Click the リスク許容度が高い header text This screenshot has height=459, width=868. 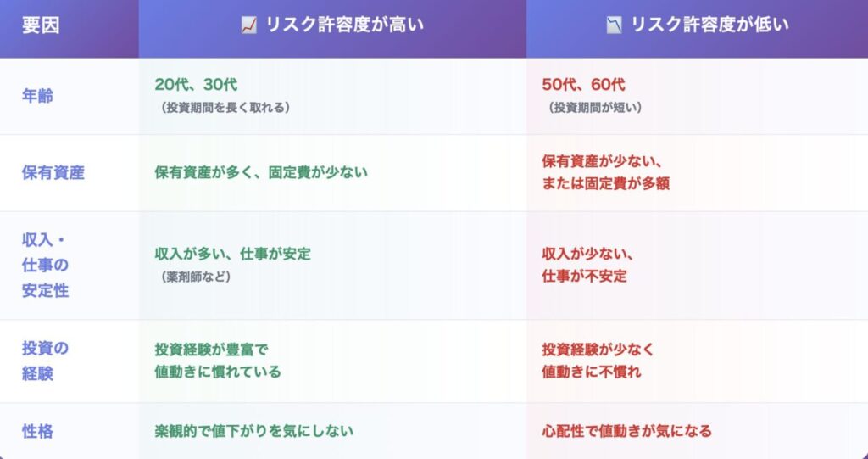click(x=344, y=25)
